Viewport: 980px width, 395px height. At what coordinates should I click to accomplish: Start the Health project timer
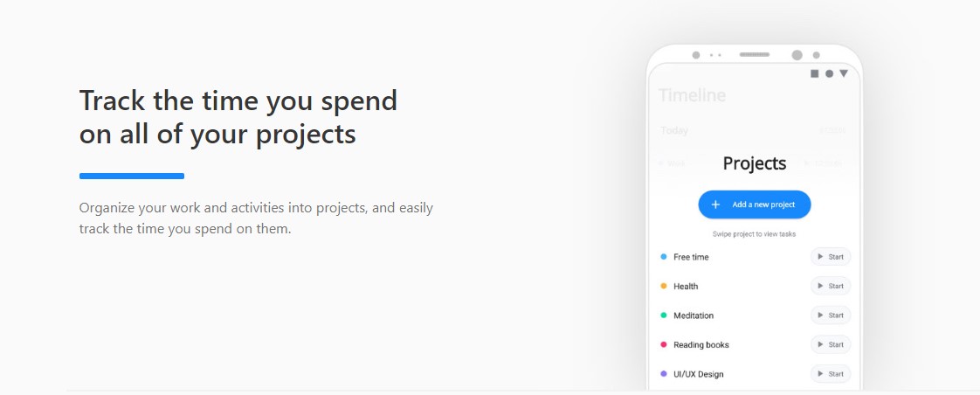point(831,287)
